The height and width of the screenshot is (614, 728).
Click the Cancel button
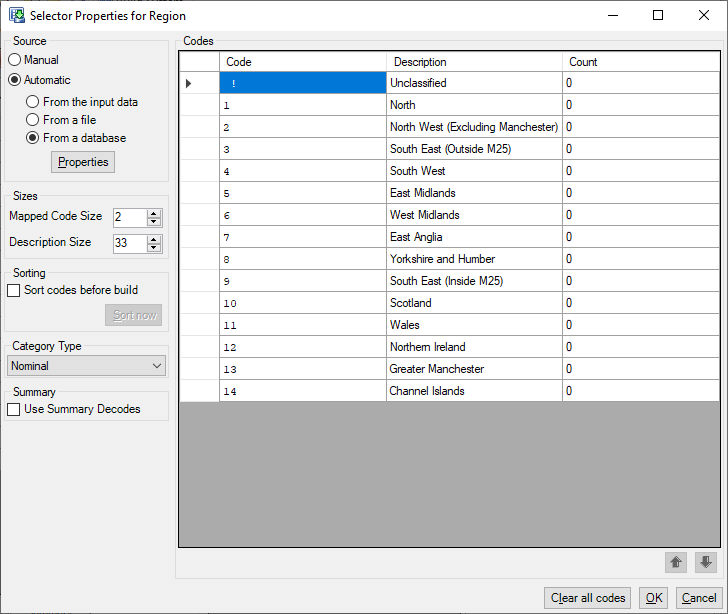pos(699,598)
